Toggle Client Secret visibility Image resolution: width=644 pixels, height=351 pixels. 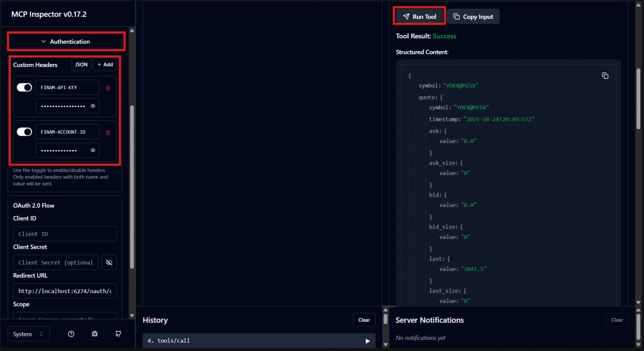coord(109,262)
